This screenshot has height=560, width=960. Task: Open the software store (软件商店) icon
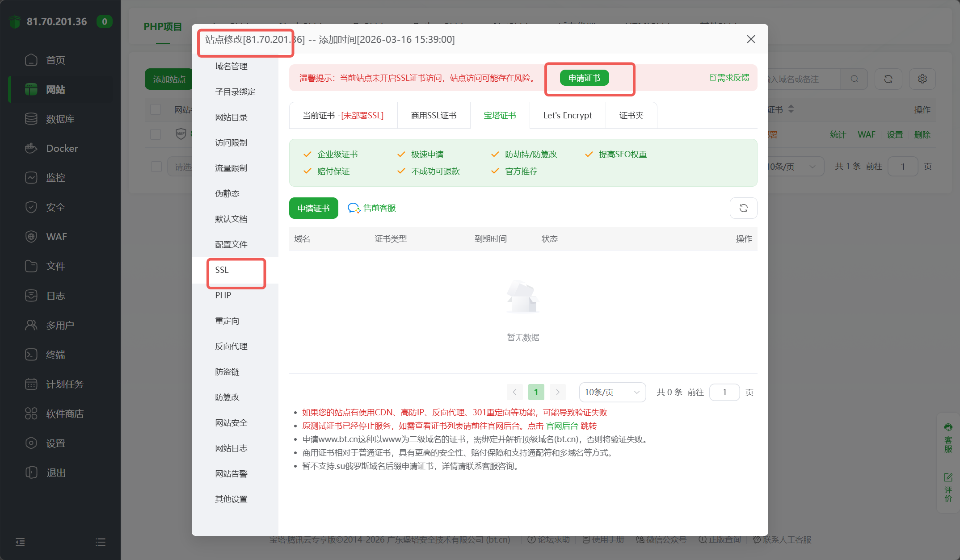tap(31, 414)
